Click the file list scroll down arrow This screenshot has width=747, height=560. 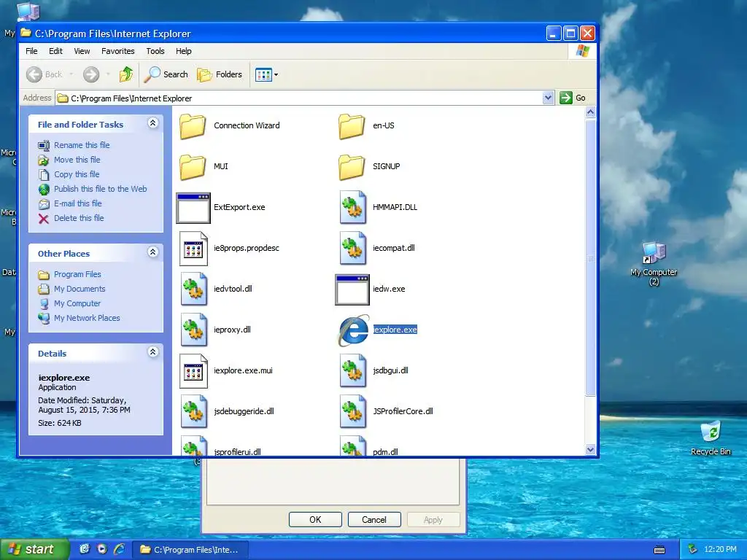pyautogui.click(x=590, y=449)
